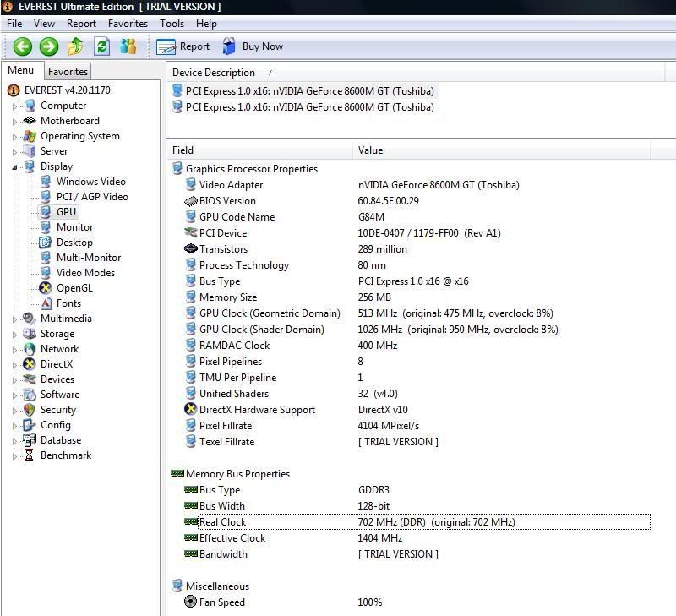Click the Fan Speed icon
The image size is (676, 616).
click(x=190, y=602)
